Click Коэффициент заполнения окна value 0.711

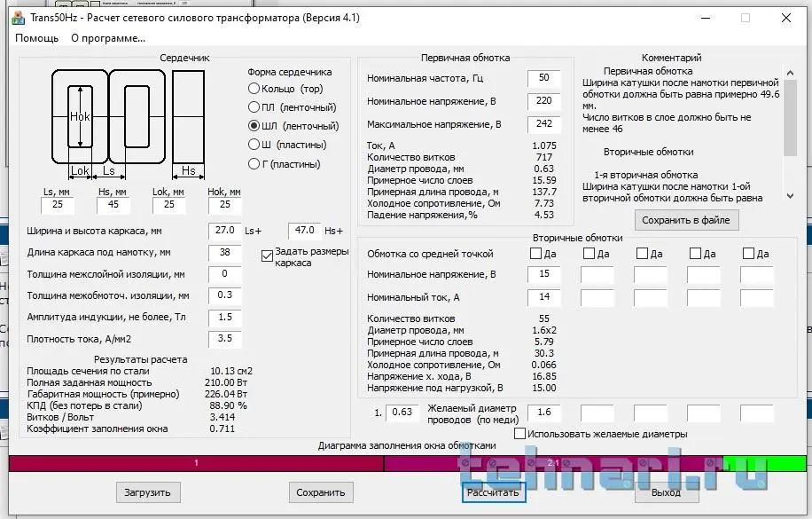(x=223, y=429)
